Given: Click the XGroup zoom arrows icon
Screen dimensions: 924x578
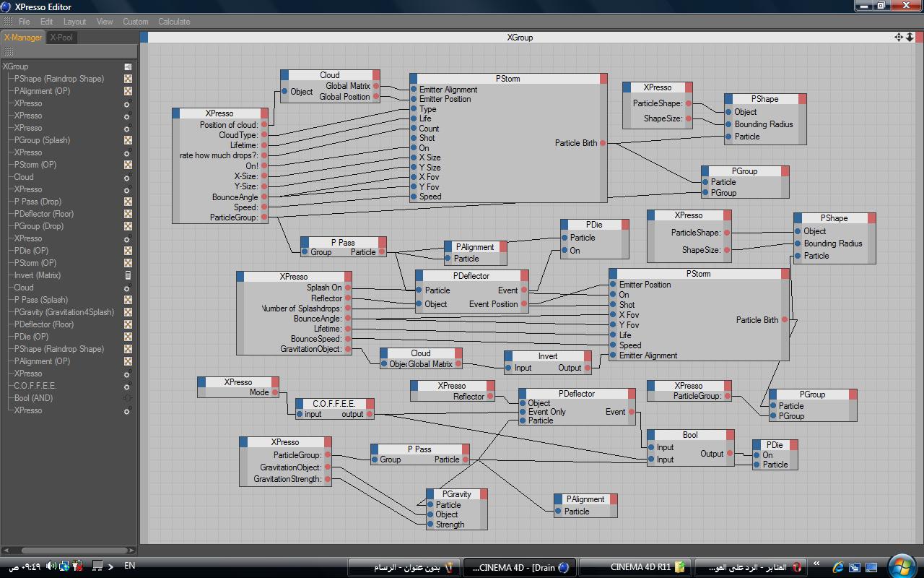Looking at the screenshot, I should [910, 37].
